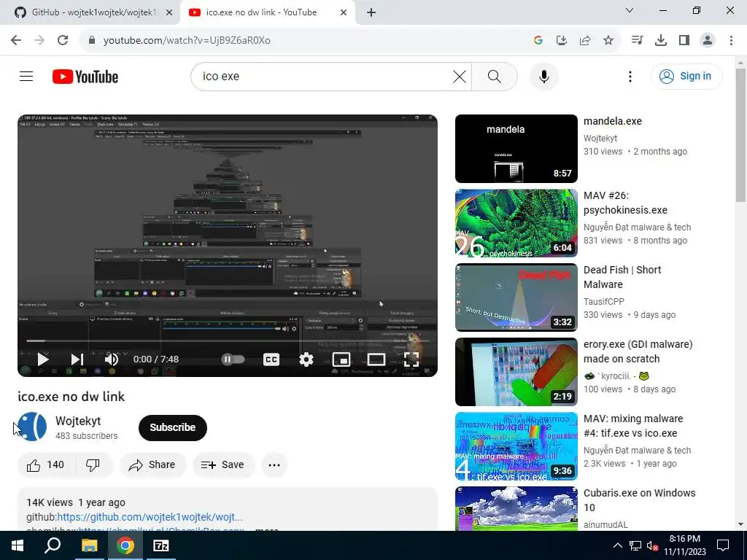
Task: Close the GitHub browser tab
Action: 169,12
